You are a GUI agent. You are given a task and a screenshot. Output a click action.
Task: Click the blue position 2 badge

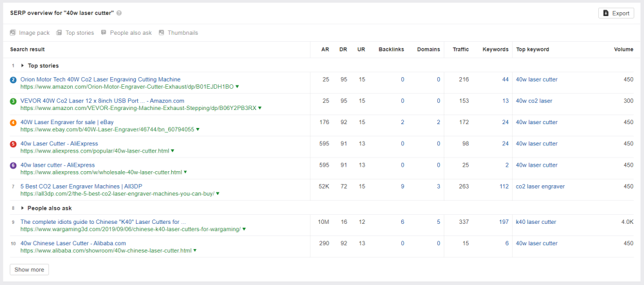[x=13, y=80]
